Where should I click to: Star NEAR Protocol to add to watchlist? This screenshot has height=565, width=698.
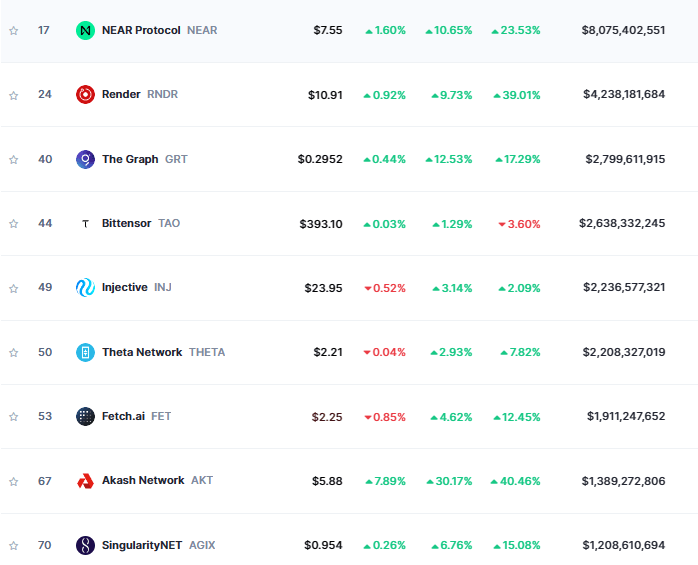tap(13, 31)
